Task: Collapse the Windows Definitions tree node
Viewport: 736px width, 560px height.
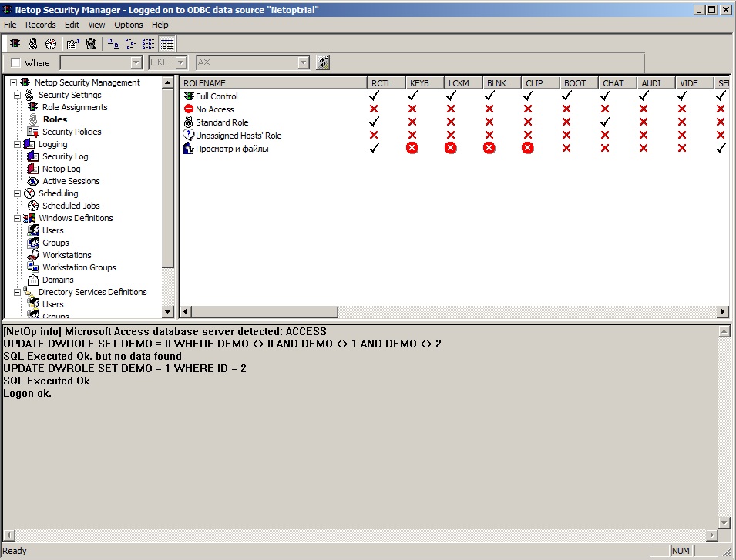Action: 18,218
